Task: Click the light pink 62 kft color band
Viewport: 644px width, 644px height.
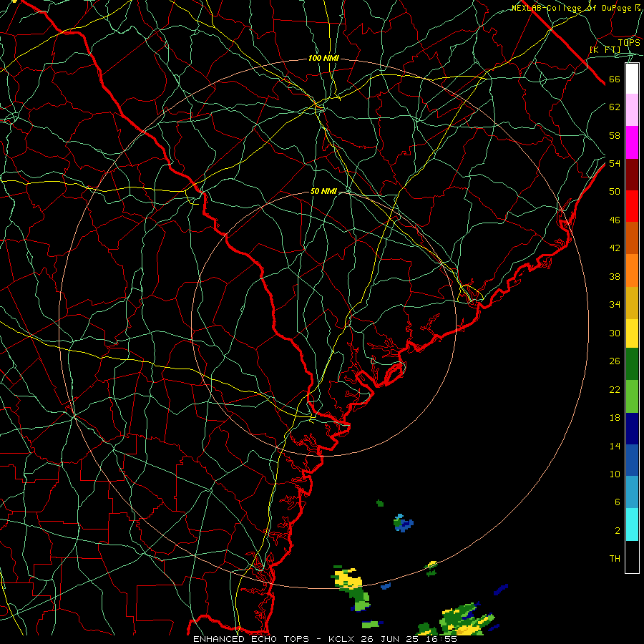Action: [632, 109]
